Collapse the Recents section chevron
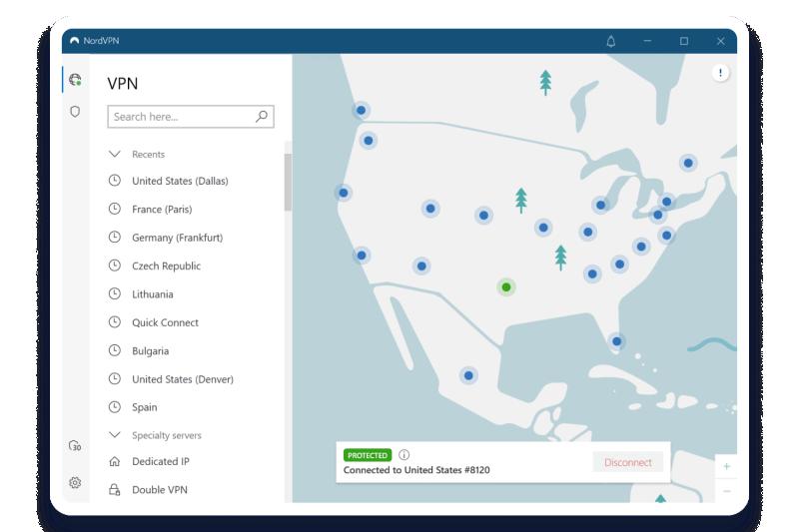Viewport: 799px width, 532px height. click(x=115, y=154)
